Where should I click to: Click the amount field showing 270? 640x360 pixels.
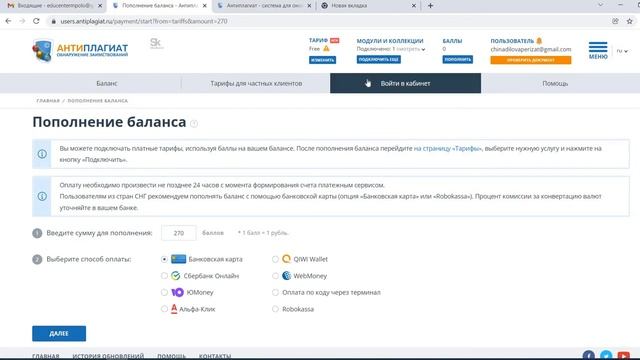179,233
